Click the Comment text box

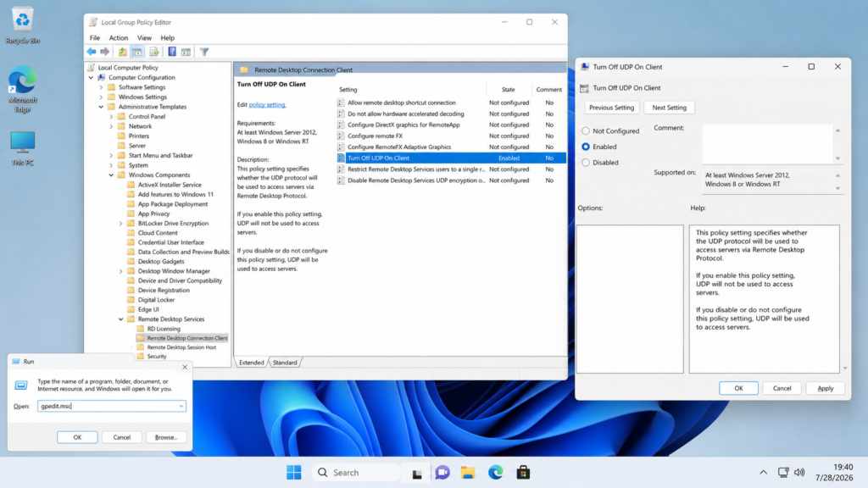767,144
